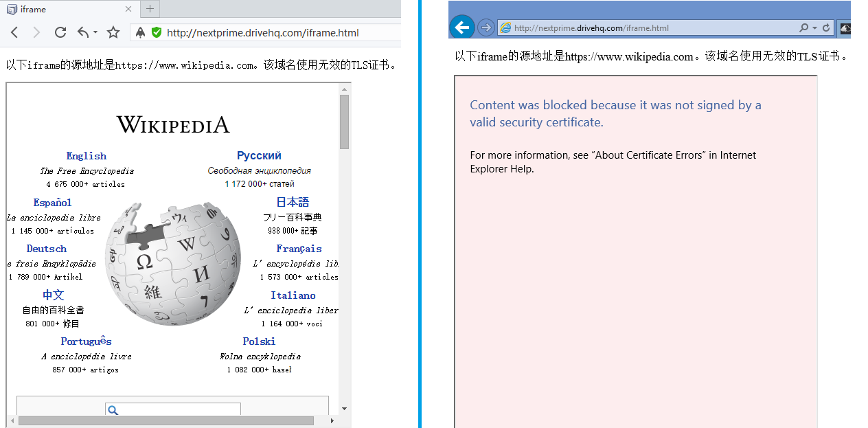This screenshot has height=428, width=868.
Task: Click the Wikipedia search input field
Action: pyautogui.click(x=173, y=409)
